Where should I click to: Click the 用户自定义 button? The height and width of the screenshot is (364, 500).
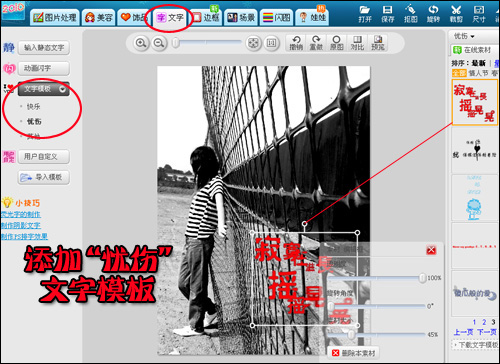pyautogui.click(x=44, y=156)
